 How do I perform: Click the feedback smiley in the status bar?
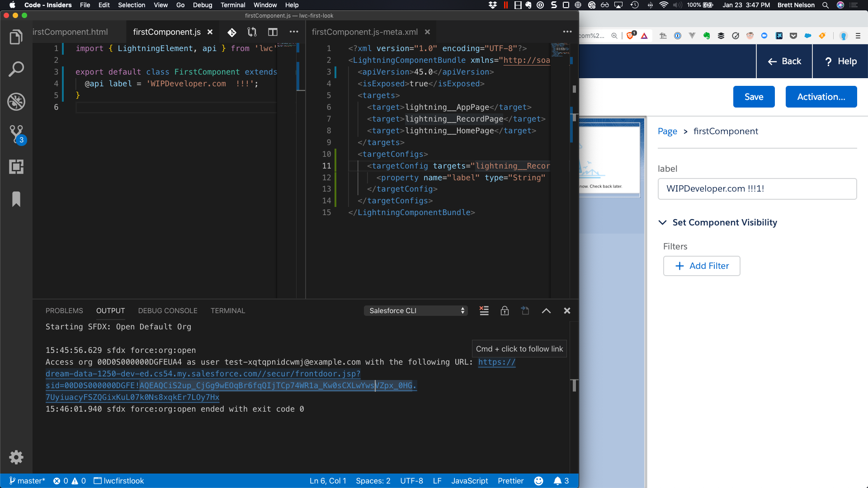coord(538,481)
